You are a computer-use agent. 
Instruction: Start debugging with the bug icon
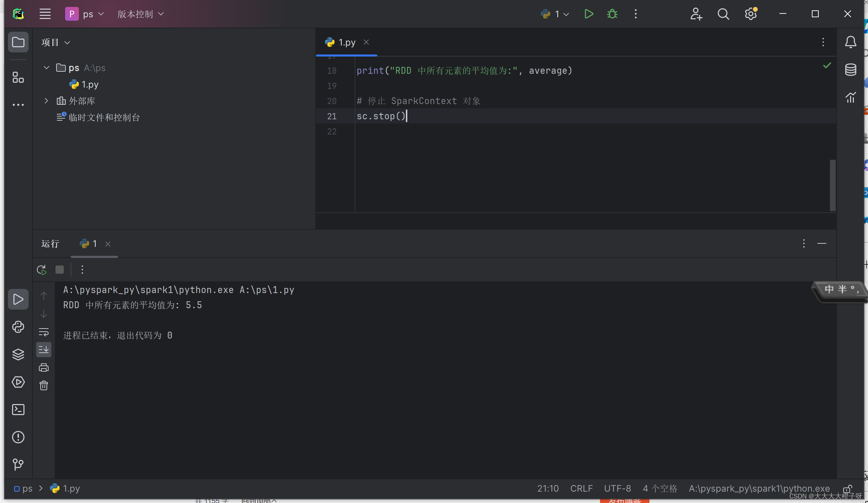(612, 14)
